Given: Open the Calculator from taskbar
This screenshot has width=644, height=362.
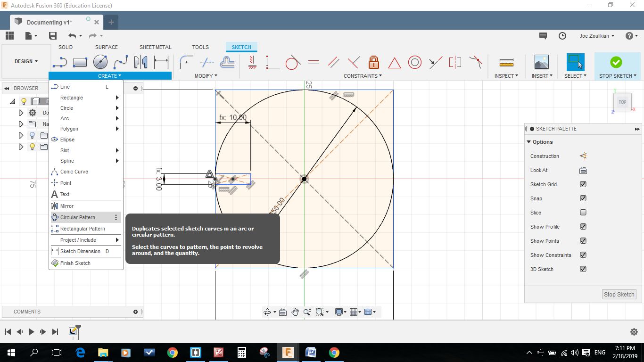Looking at the screenshot, I should [x=241, y=352].
